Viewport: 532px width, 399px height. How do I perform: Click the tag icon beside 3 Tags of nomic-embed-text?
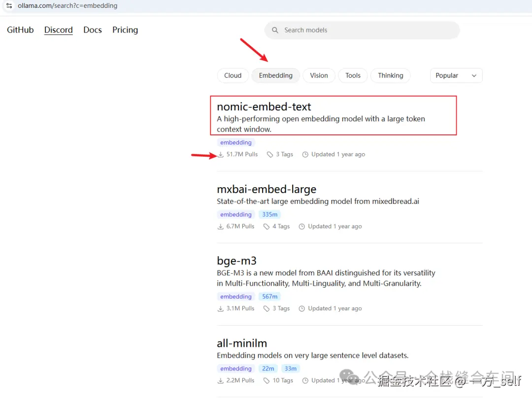pos(270,155)
